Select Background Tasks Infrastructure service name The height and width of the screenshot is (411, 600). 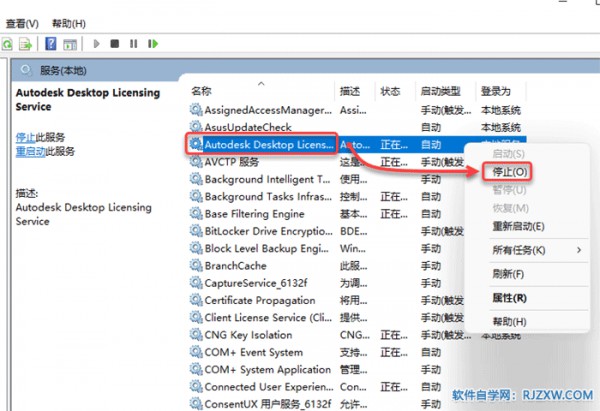(268, 196)
